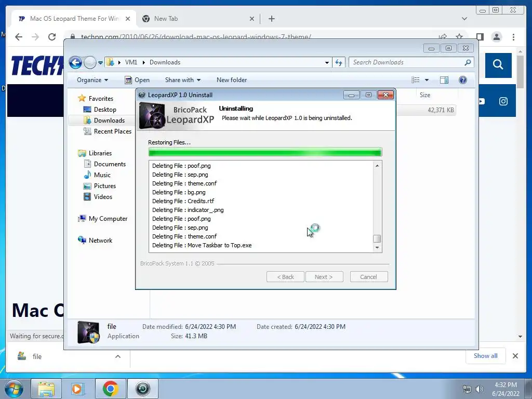The image size is (532, 399).
Task: Open Windows Explorer from taskbar
Action: click(46, 389)
